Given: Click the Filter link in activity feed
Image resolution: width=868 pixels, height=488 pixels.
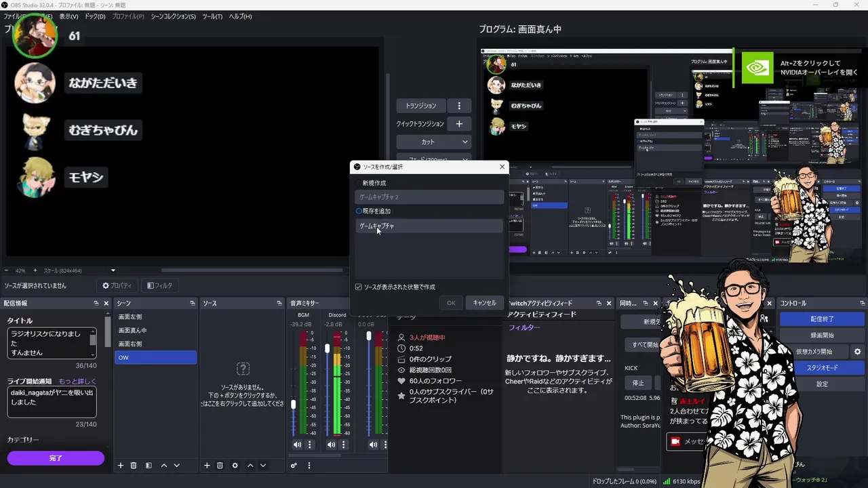Looking at the screenshot, I should click(524, 327).
